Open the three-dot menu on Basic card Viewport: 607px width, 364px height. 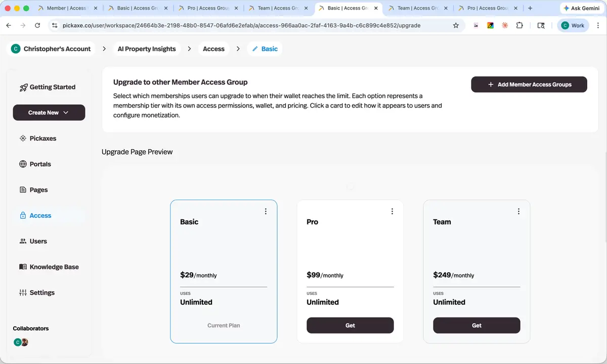(266, 211)
